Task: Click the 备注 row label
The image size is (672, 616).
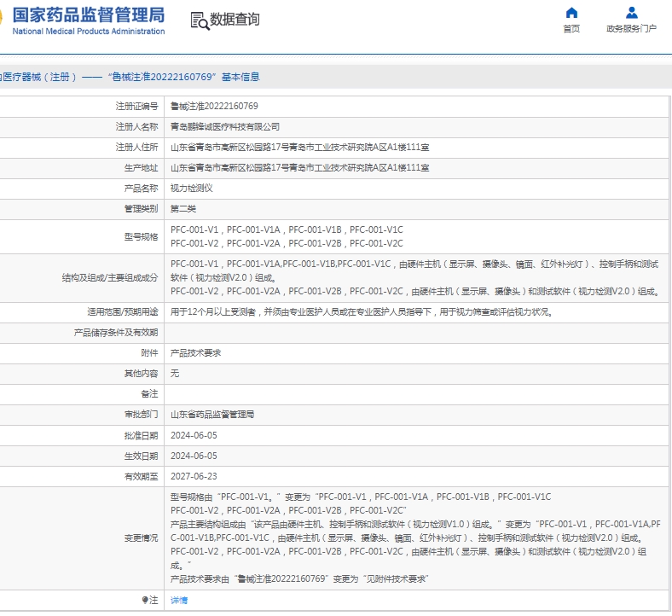Action: pyautogui.click(x=149, y=394)
